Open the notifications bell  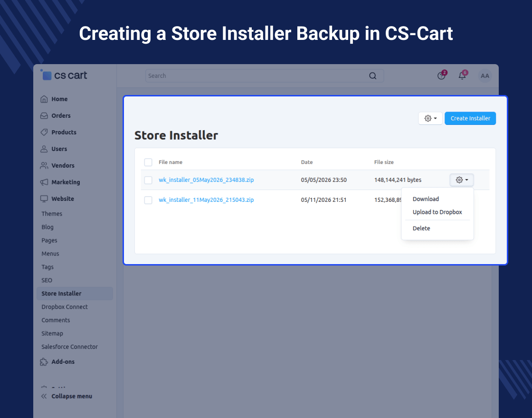click(x=463, y=75)
